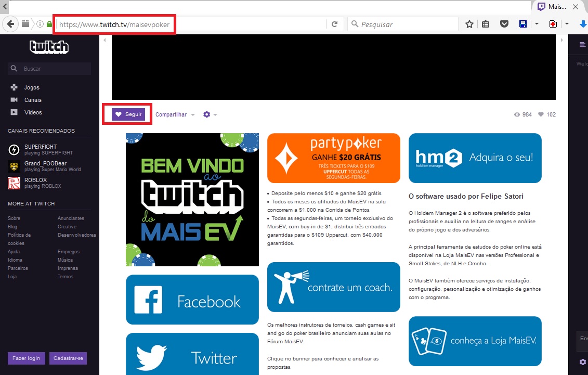Image resolution: width=588 pixels, height=375 pixels.
Task: Click the Cadastrar-se button
Action: (x=68, y=358)
